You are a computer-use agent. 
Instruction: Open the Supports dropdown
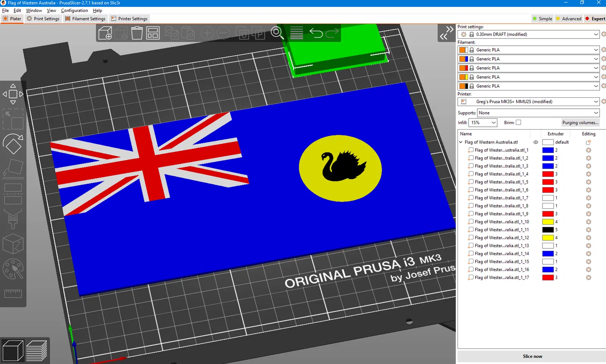coord(538,113)
